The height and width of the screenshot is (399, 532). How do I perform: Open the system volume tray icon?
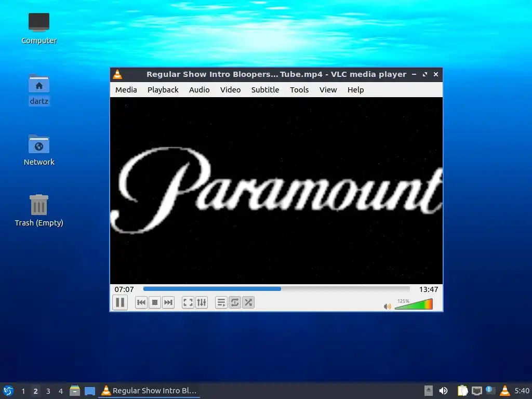click(443, 391)
